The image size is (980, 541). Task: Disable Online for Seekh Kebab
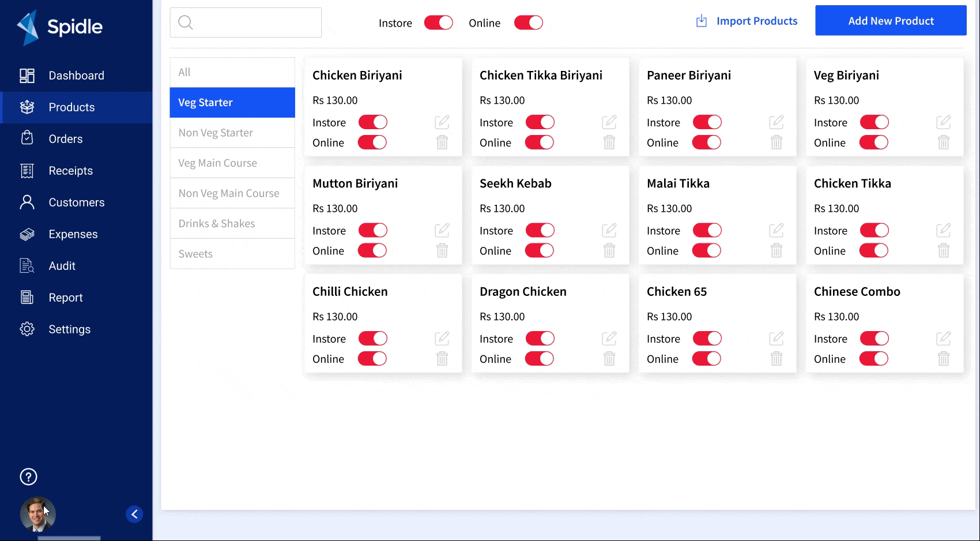540,250
